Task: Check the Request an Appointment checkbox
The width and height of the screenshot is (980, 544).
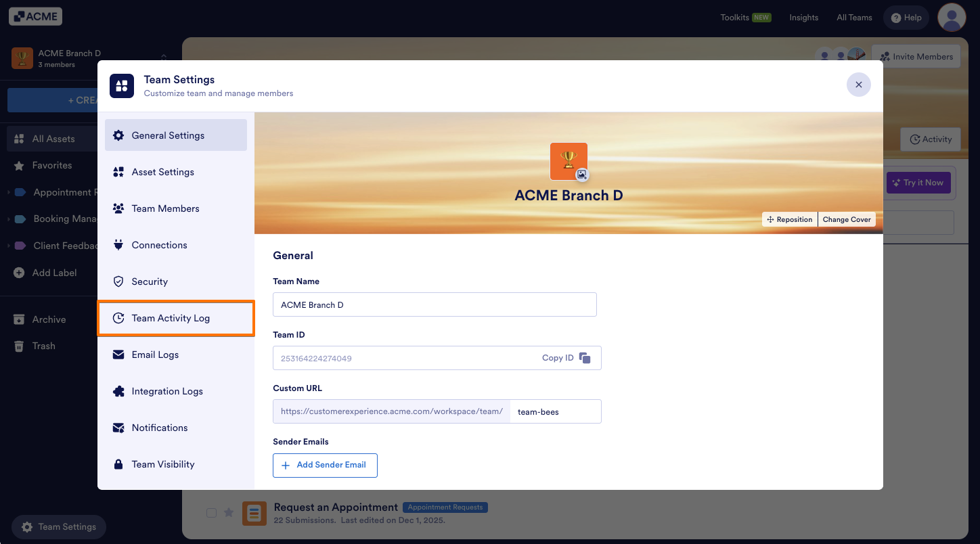Action: [x=211, y=513]
